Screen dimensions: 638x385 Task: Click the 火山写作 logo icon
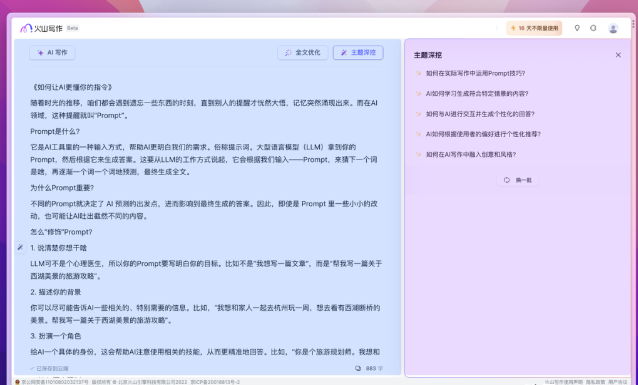pyautogui.click(x=26, y=28)
